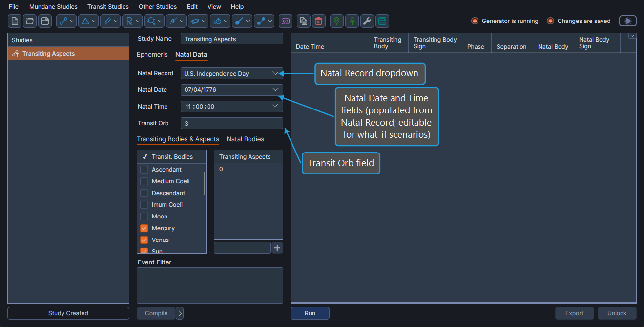Select the single dot with line tool
This screenshot has width=644, height=327.
click(242, 21)
